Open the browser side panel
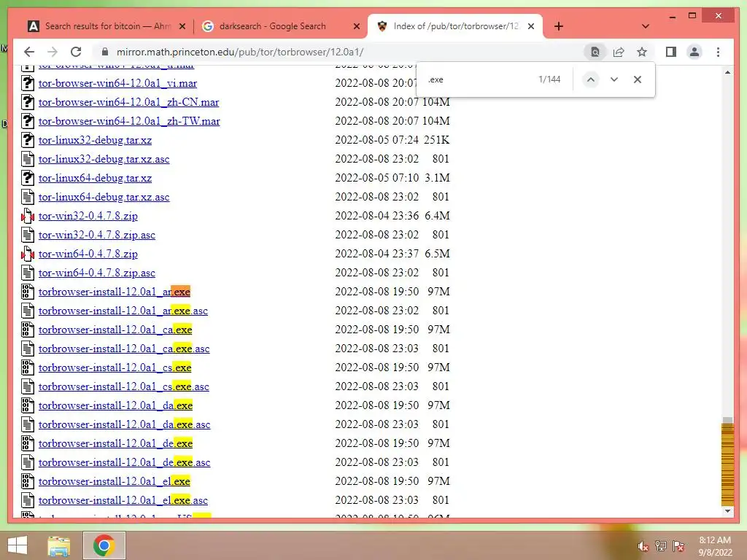The width and height of the screenshot is (747, 560). pyautogui.click(x=671, y=52)
